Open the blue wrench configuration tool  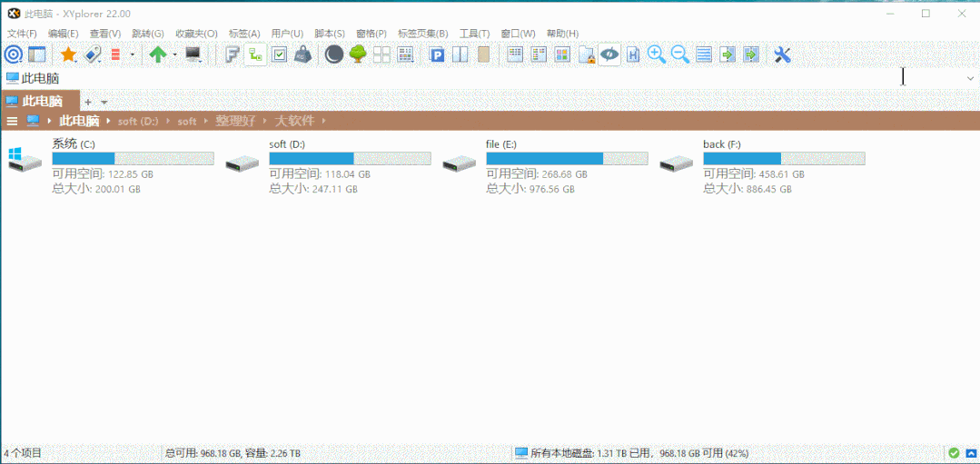pyautogui.click(x=782, y=55)
